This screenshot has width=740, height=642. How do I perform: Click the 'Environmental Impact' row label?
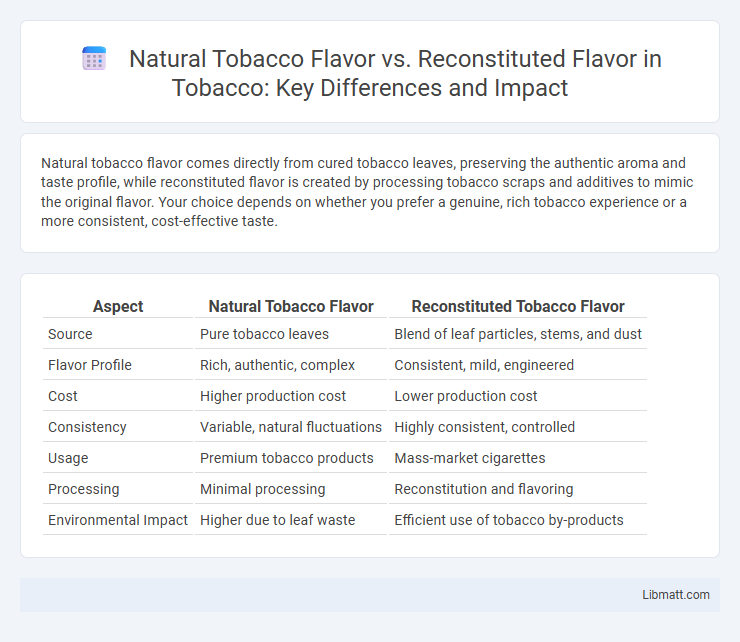tap(118, 520)
